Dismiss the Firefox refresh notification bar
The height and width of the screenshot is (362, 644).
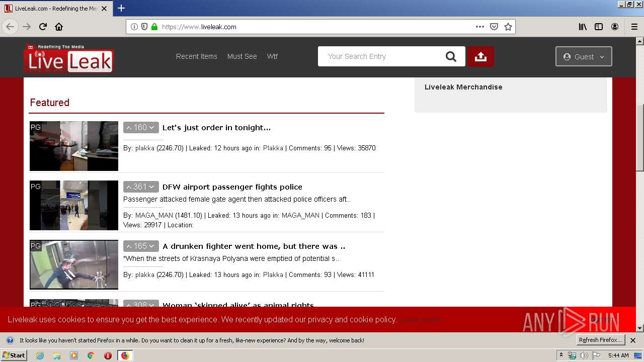(633, 340)
